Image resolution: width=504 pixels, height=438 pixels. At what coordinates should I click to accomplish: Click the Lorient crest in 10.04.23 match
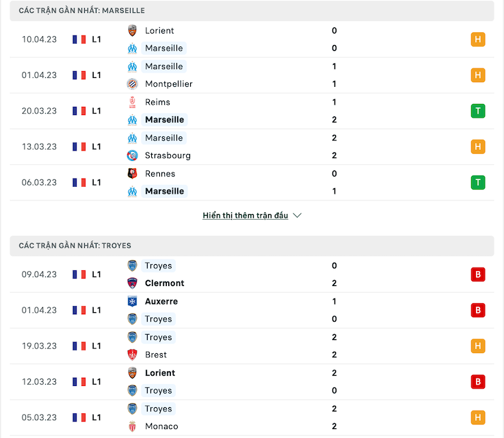(x=132, y=31)
